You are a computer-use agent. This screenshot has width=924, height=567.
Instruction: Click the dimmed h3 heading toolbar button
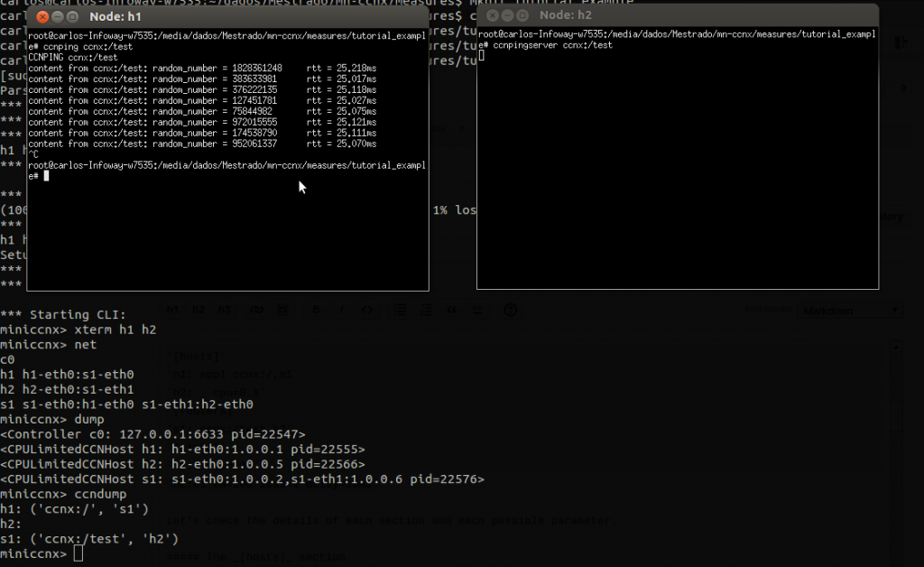(223, 310)
